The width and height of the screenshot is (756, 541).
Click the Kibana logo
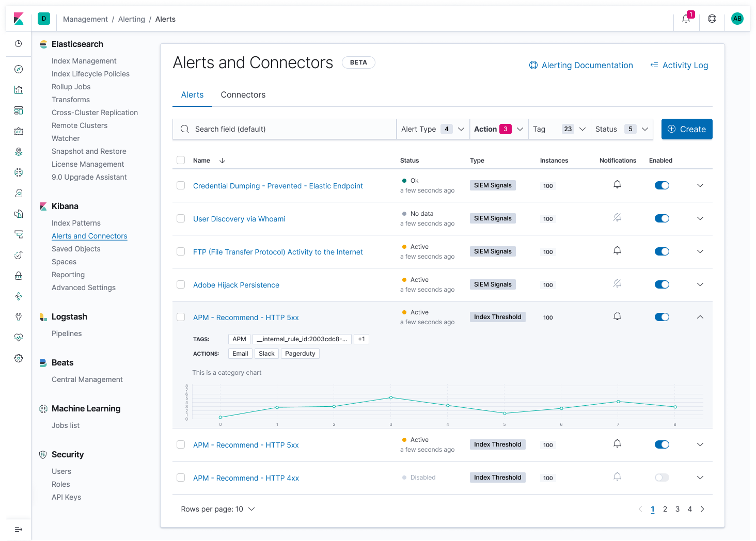coord(19,19)
